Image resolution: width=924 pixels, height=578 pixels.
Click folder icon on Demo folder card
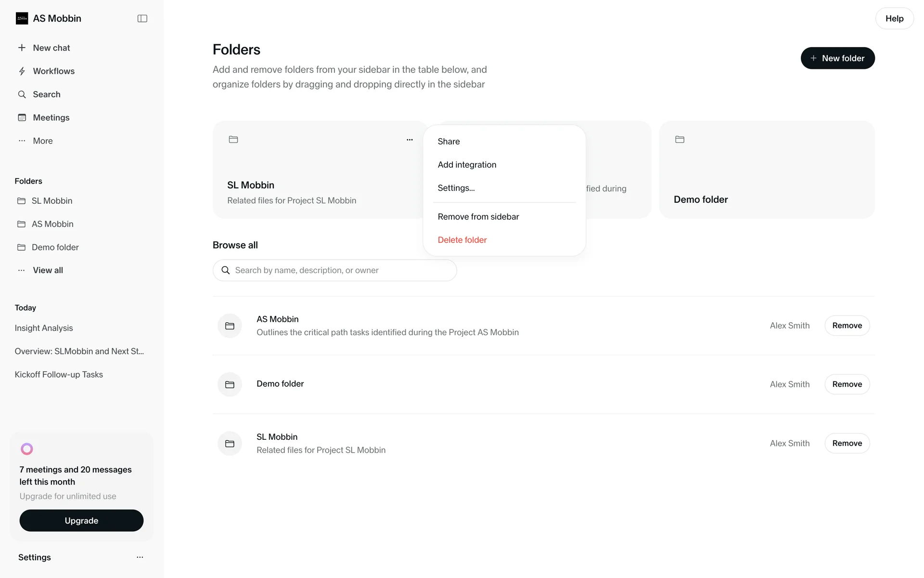pos(680,139)
